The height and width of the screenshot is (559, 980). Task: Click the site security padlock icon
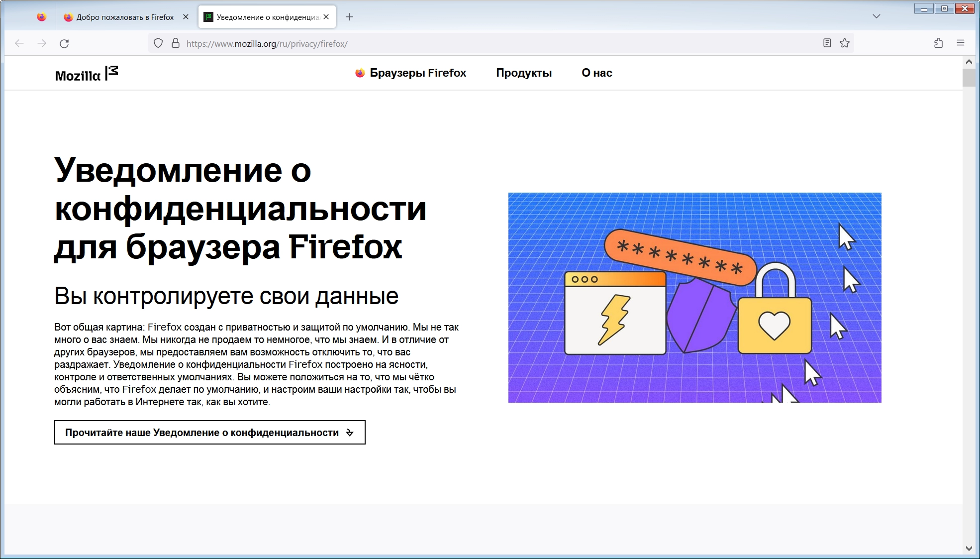click(175, 43)
